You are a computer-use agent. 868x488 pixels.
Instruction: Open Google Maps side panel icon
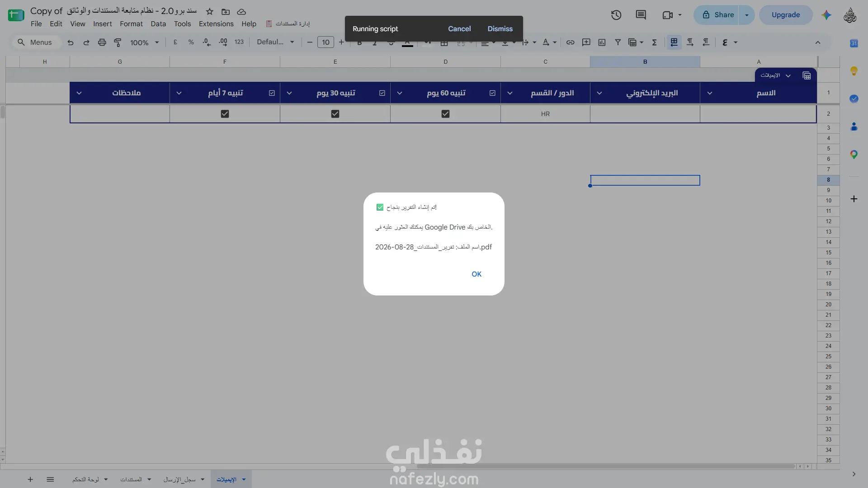pyautogui.click(x=854, y=155)
